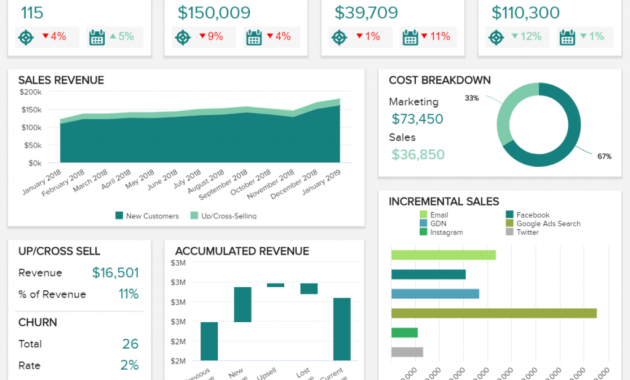630x380 pixels.
Task: Click the dark teal Facebook bar
Action: point(428,274)
